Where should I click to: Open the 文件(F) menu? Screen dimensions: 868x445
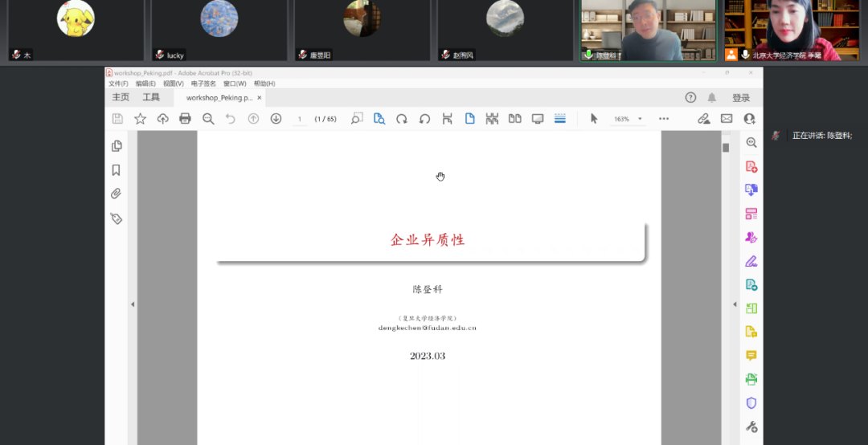(x=118, y=84)
